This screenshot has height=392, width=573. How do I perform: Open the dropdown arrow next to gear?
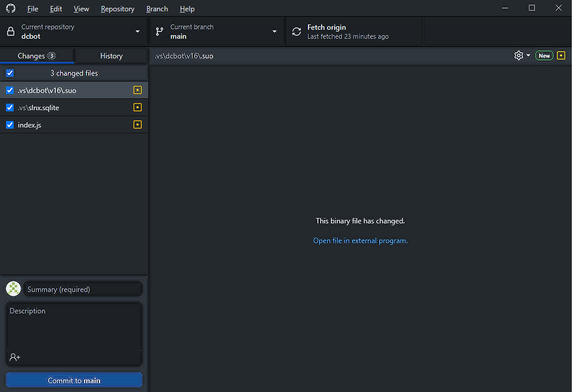click(528, 55)
